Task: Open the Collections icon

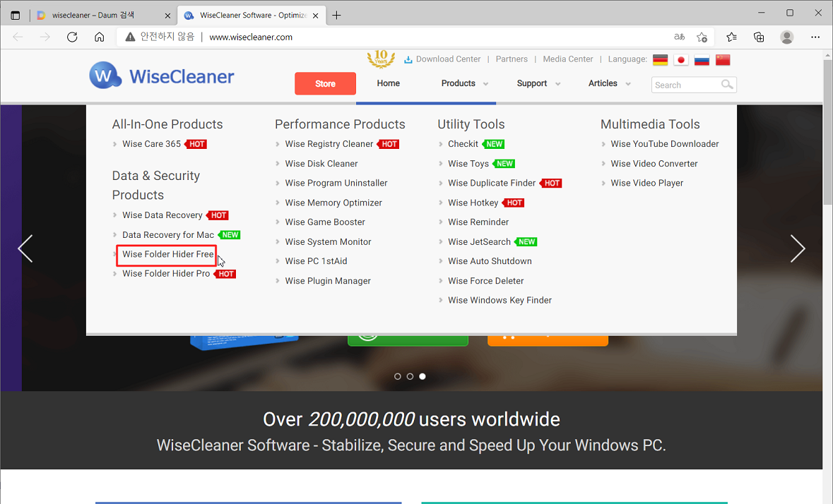Action: pos(759,37)
